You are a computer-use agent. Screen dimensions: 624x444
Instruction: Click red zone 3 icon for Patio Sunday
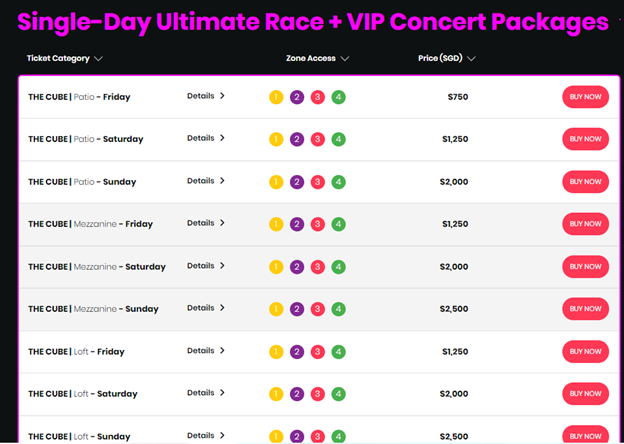point(318,182)
